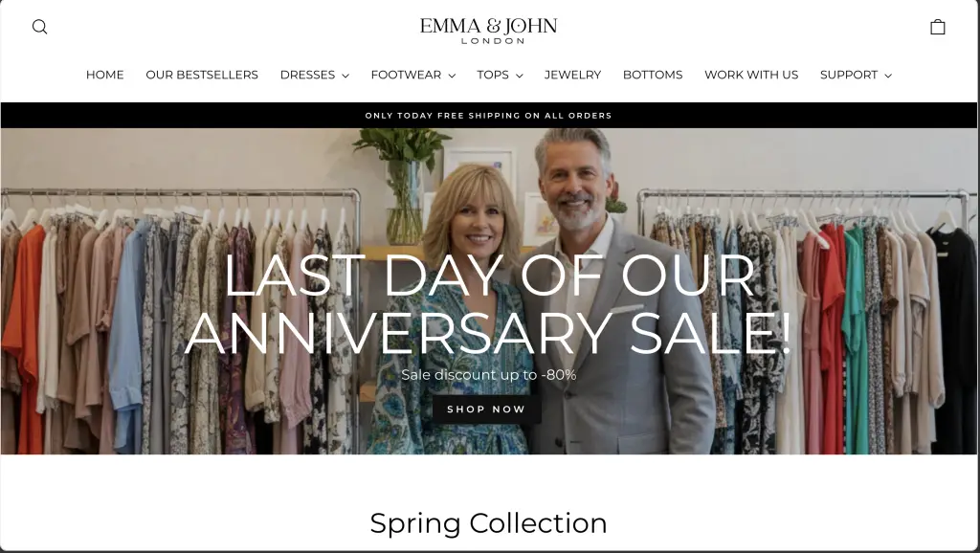The image size is (980, 553).
Task: Click the Tops menu label
Action: pyautogui.click(x=493, y=75)
